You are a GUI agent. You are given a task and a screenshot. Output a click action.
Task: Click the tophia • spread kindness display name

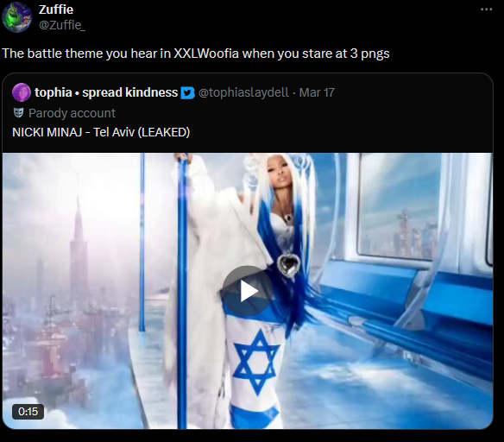(x=106, y=92)
